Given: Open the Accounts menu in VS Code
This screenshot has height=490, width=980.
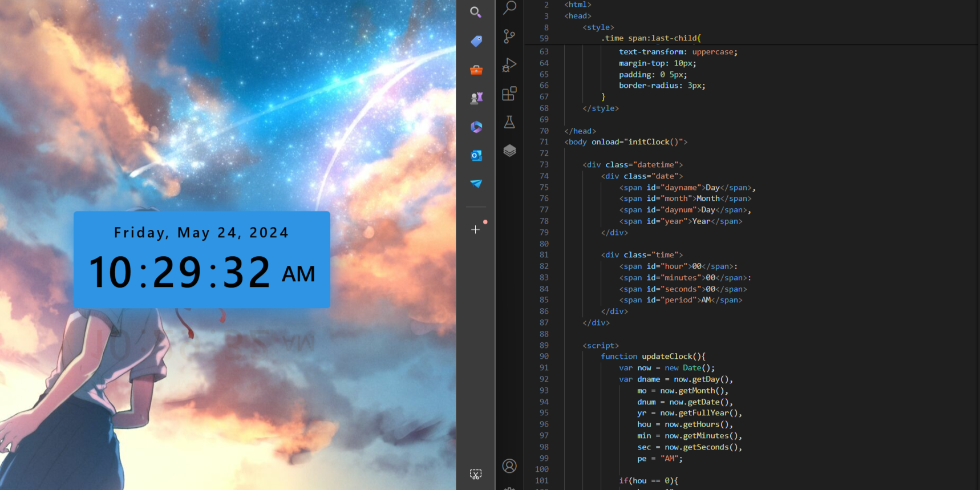Looking at the screenshot, I should [509, 466].
